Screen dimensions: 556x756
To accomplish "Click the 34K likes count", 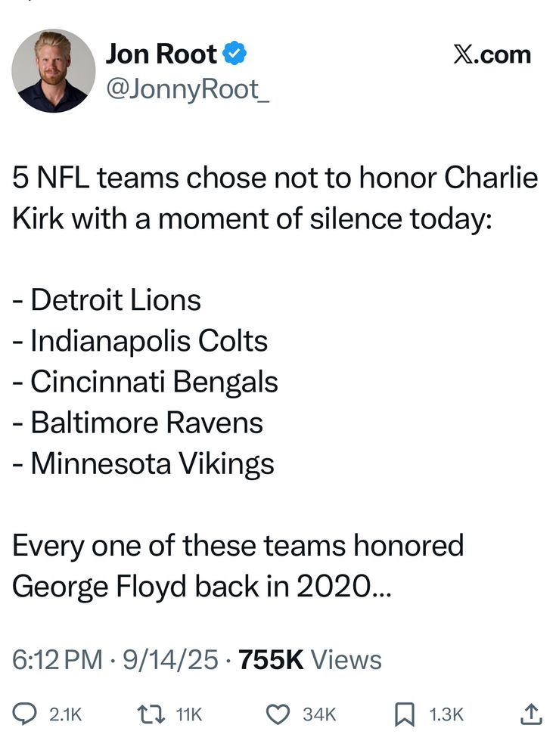I will 319,714.
